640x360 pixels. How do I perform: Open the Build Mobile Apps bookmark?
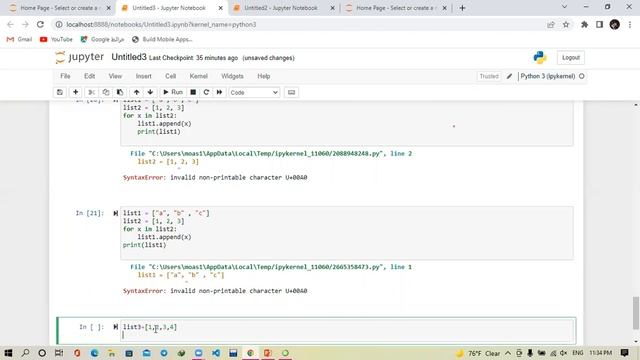162,39
